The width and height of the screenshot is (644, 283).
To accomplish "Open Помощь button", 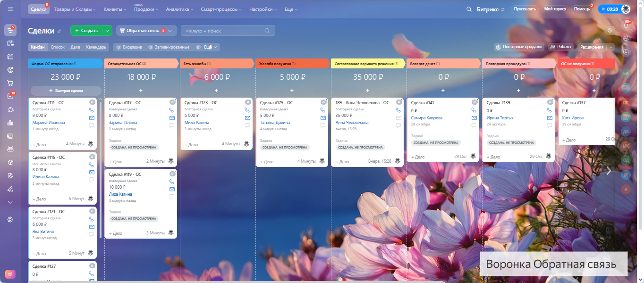I will 582,9.
